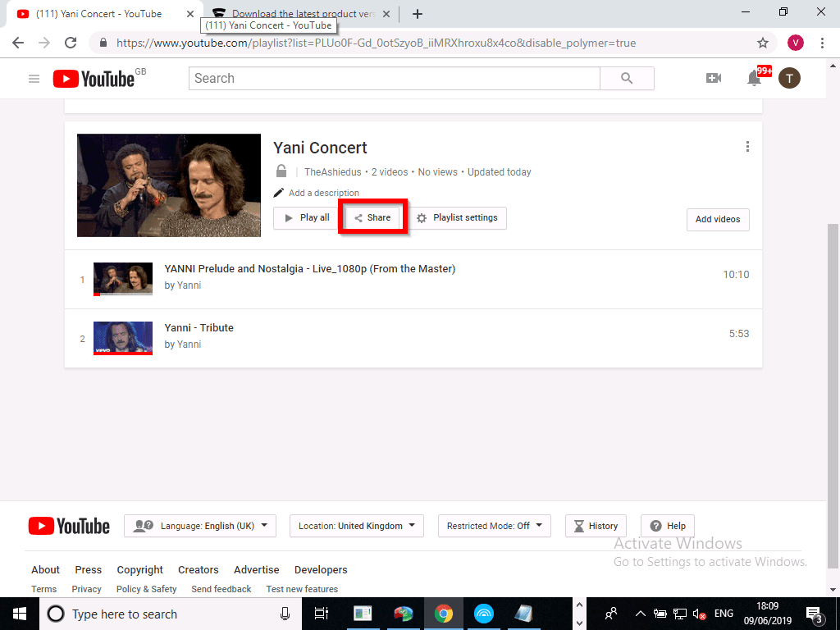Open the Location: United Kingdom dropdown
Screen dimensions: 840x630
[356, 525]
